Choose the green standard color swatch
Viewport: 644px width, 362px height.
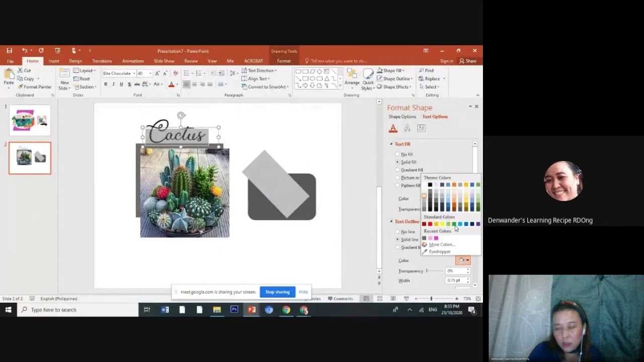[454, 224]
